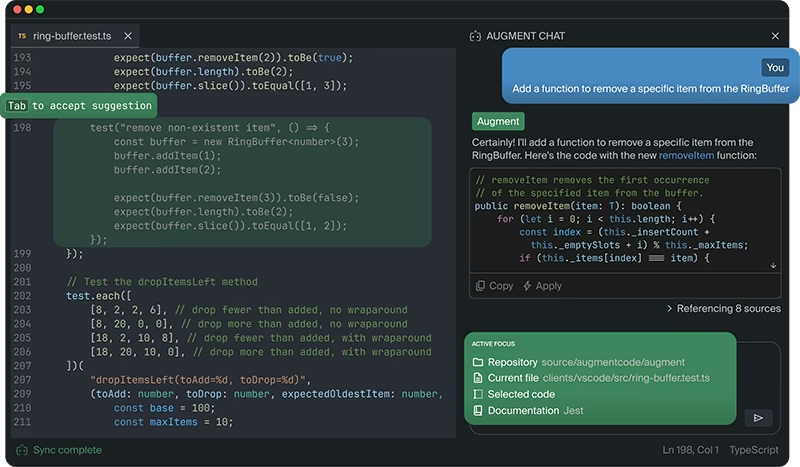
Task: Close the Augment Chat panel
Action: pos(775,36)
